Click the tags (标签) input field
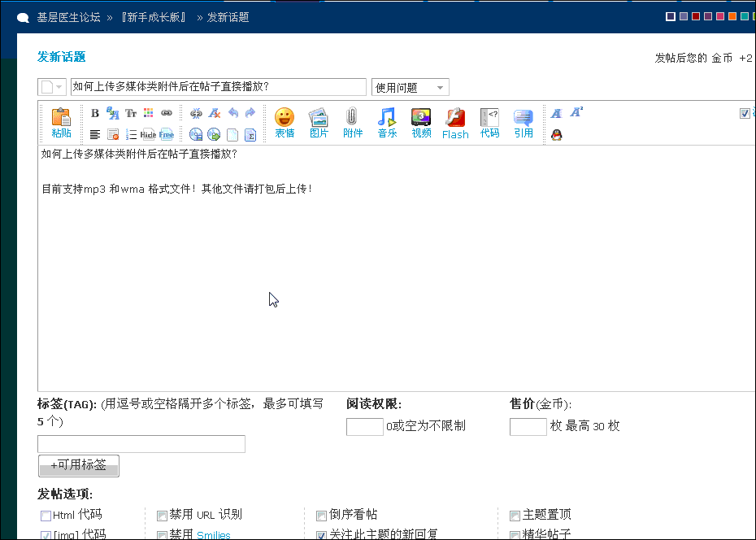Viewport: 756px width, 540px height. point(141,444)
